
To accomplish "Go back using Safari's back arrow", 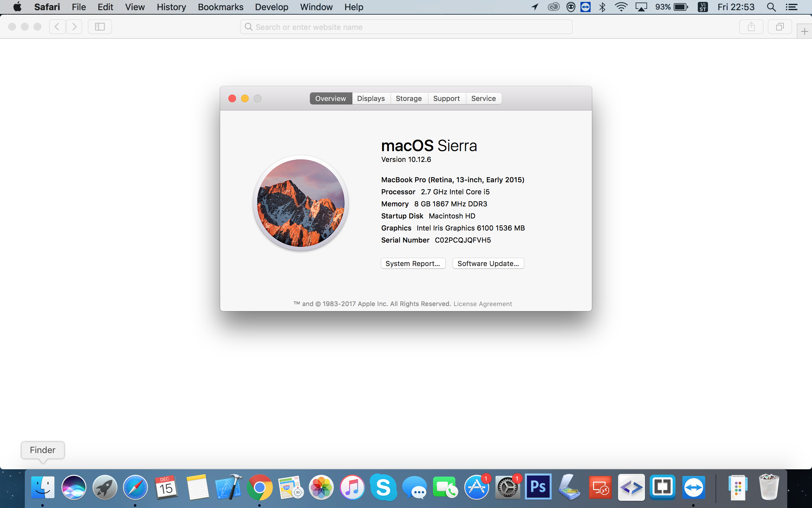I will 57,27.
